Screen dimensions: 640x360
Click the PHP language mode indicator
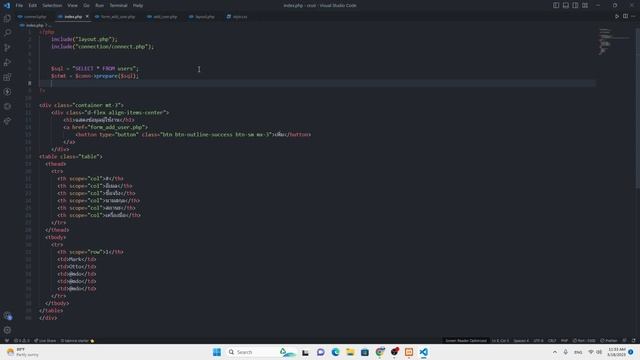pos(564,340)
